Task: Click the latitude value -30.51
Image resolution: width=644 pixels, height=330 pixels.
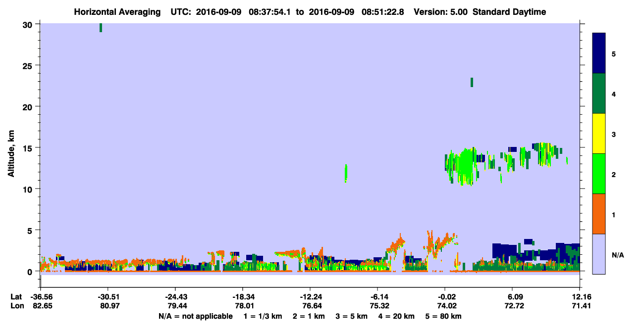Action: pyautogui.click(x=108, y=297)
